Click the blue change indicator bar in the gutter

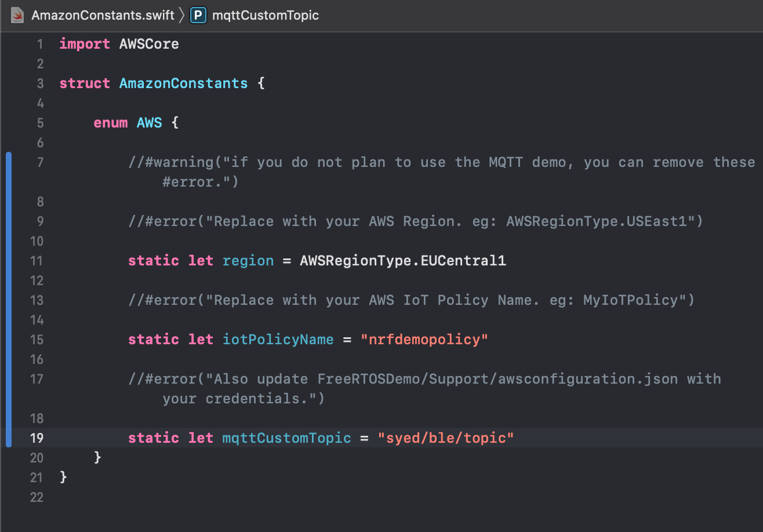8,301
